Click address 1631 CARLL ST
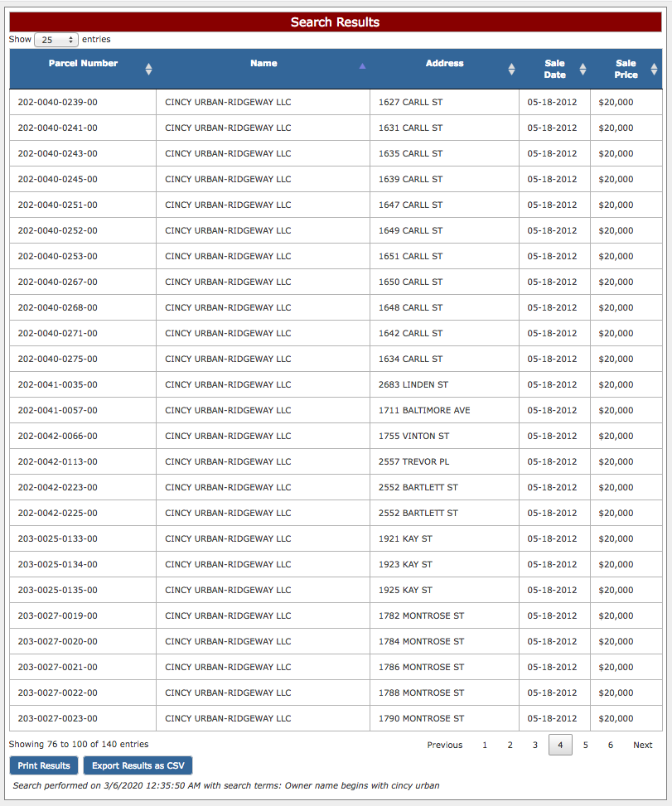 [x=410, y=128]
